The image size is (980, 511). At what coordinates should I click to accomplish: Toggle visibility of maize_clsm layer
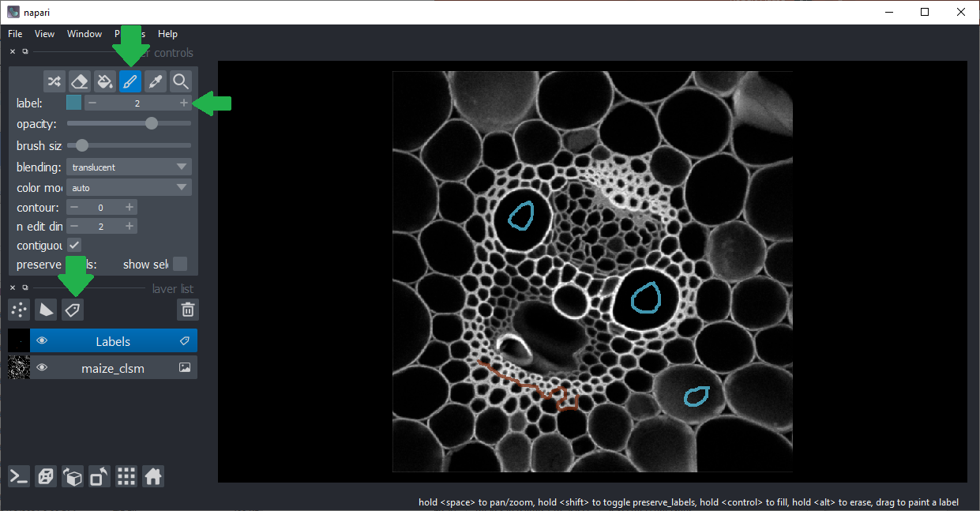pyautogui.click(x=43, y=368)
